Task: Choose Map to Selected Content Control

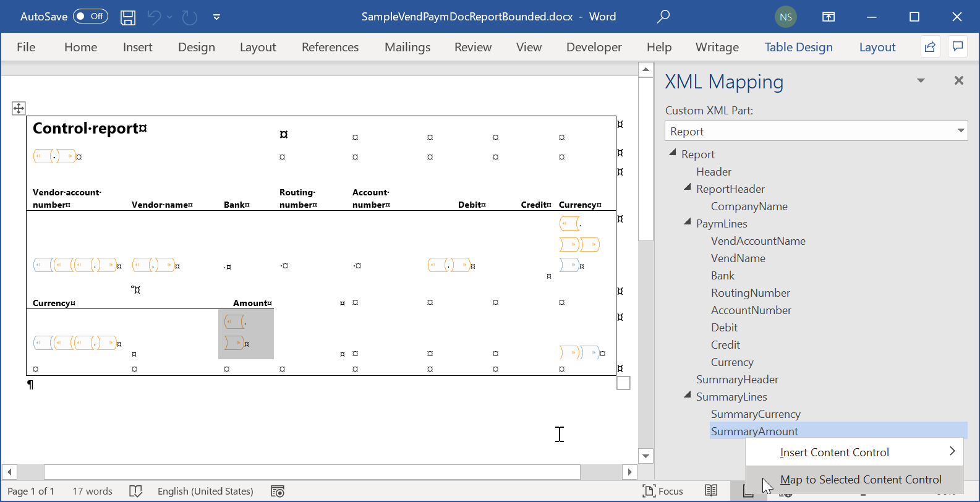Action: (854, 480)
